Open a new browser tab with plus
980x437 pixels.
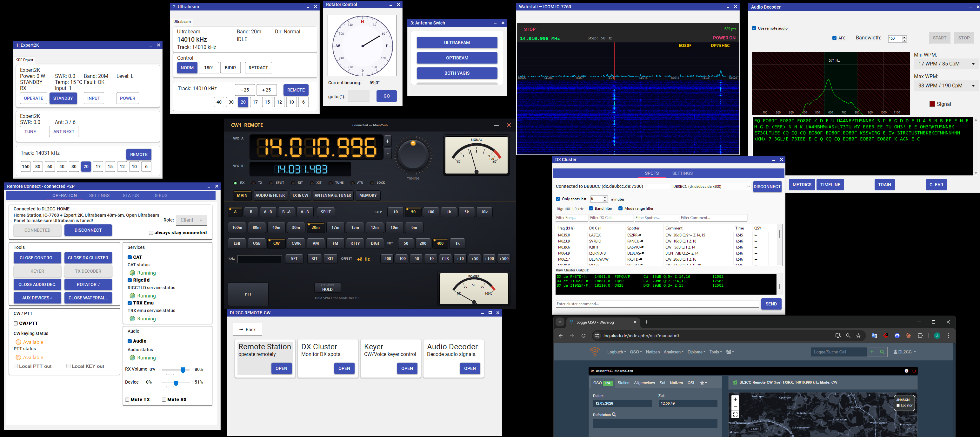646,322
